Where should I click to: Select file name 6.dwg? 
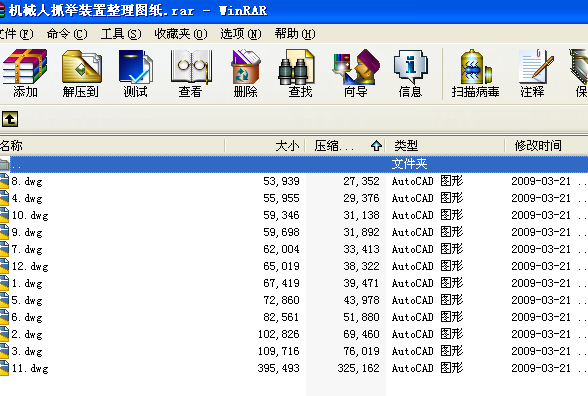pyautogui.click(x=27, y=318)
